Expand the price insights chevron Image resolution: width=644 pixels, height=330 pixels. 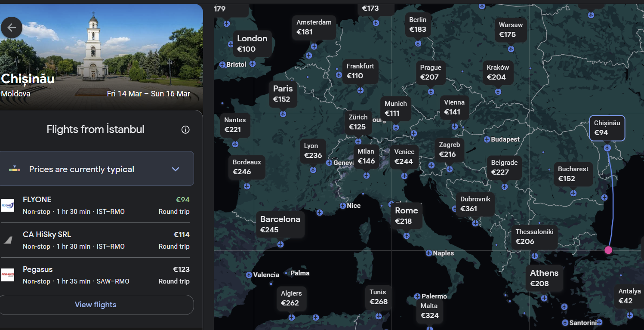click(x=176, y=169)
